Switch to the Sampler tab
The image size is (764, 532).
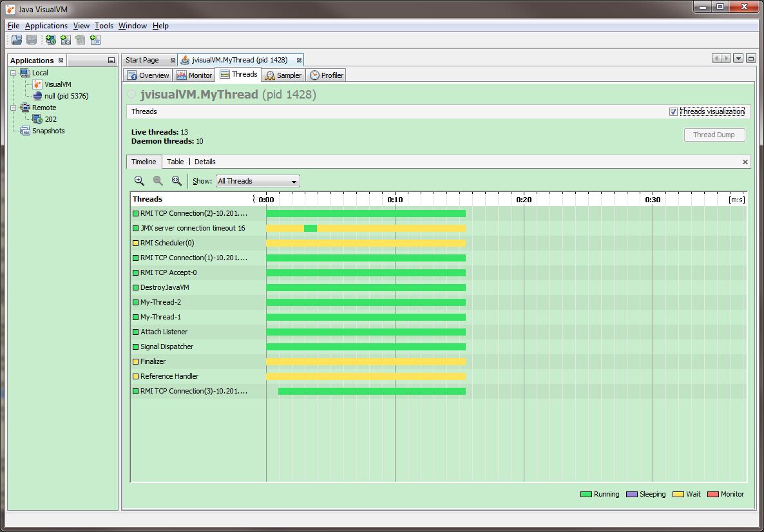pyautogui.click(x=283, y=75)
